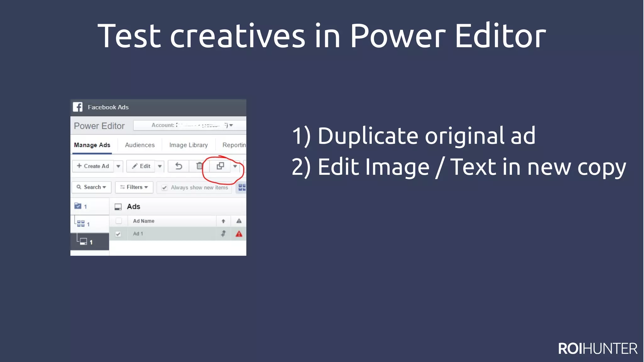Image resolution: width=644 pixels, height=362 pixels.
Task: Select the ads level icon in sidebar
Action: click(x=83, y=241)
